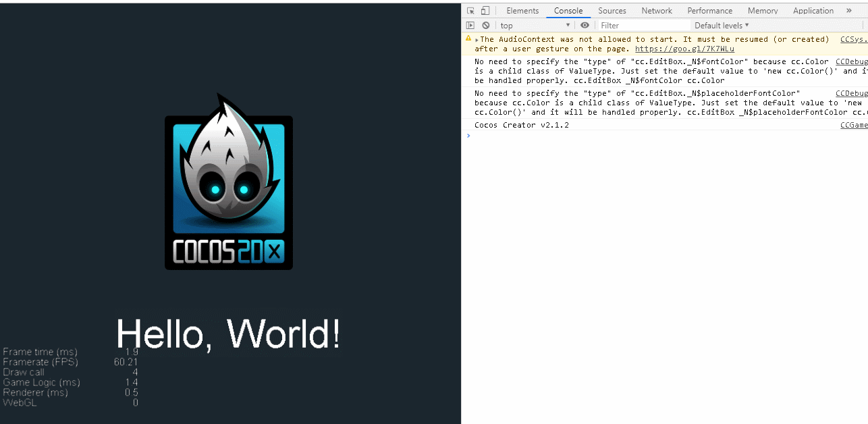
Task: Toggle the device toolbar icon
Action: [x=485, y=11]
